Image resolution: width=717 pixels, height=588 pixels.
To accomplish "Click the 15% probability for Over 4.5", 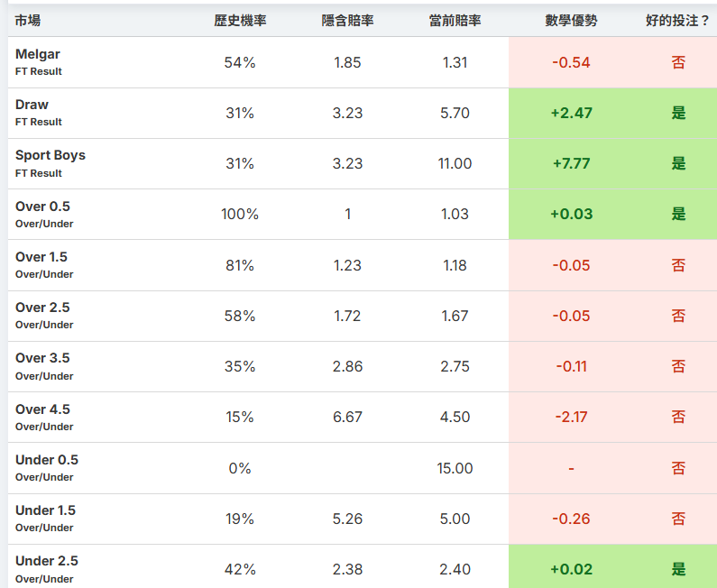I will (x=240, y=417).
